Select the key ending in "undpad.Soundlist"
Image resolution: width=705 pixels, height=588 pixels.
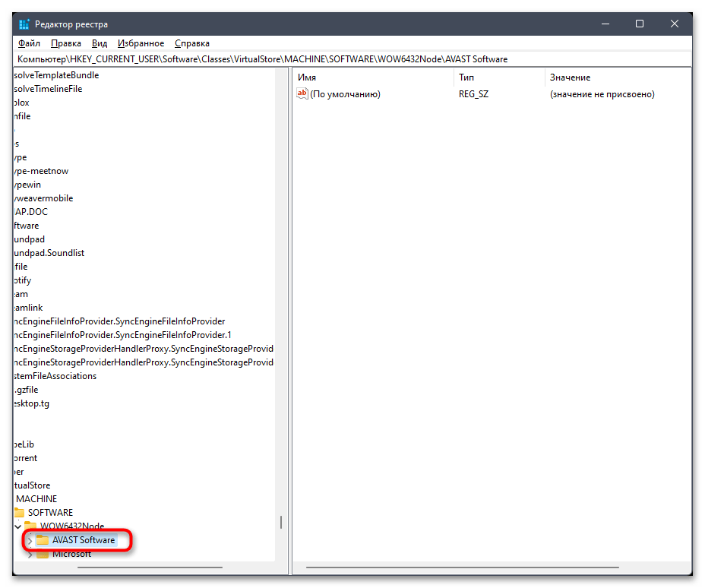tap(49, 253)
